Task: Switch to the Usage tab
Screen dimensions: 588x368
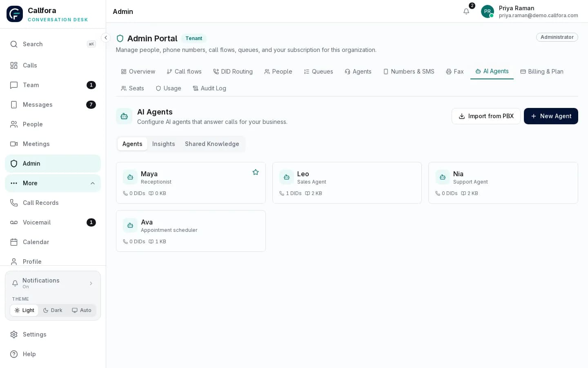Action: (168, 88)
